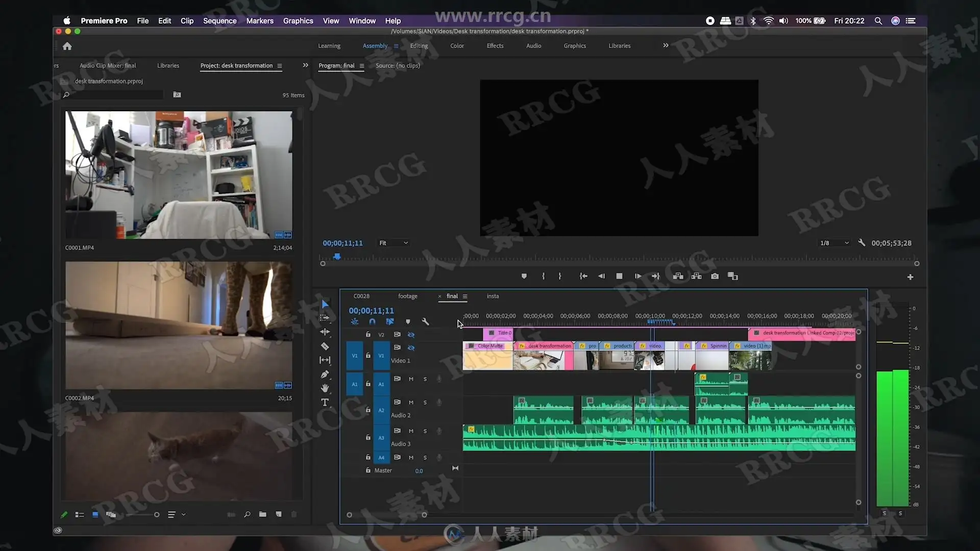The image size is (980, 551).
Task: Select the Type tool
Action: pos(325,403)
